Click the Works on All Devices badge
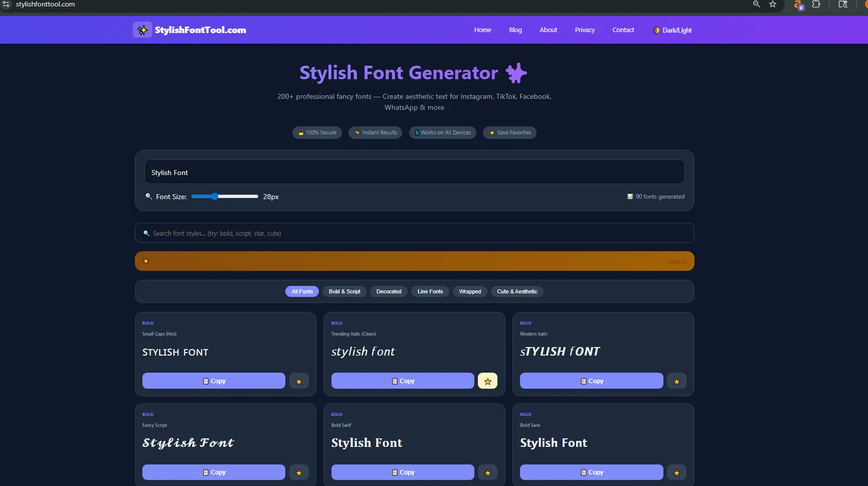Image resolution: width=868 pixels, height=486 pixels. coord(442,132)
